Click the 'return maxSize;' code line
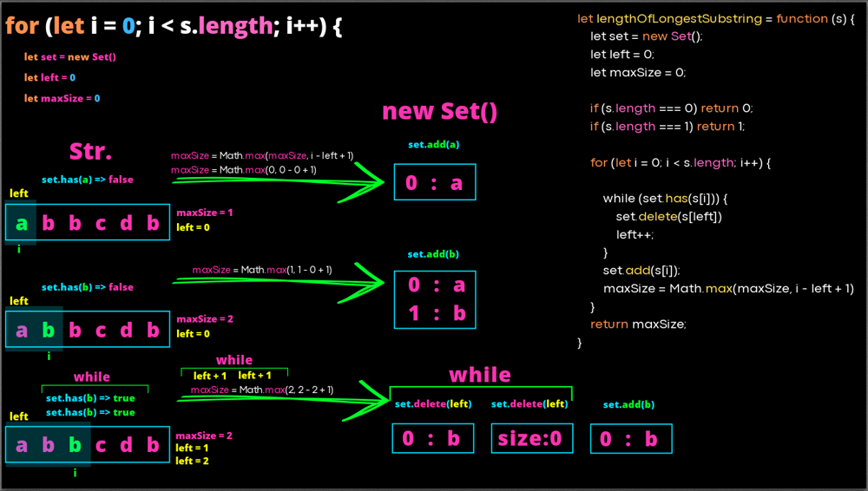Viewport: 868px width, 491px height. (x=638, y=324)
